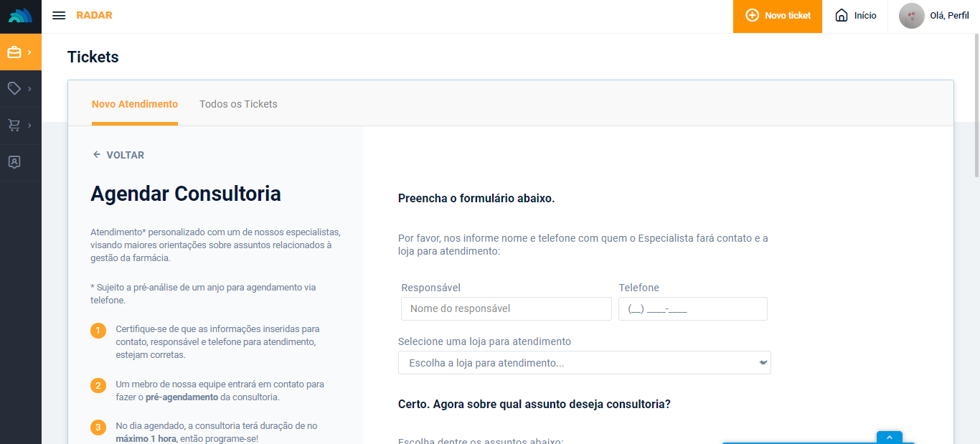
Task: Focus the Telefone input field
Action: coord(692,308)
